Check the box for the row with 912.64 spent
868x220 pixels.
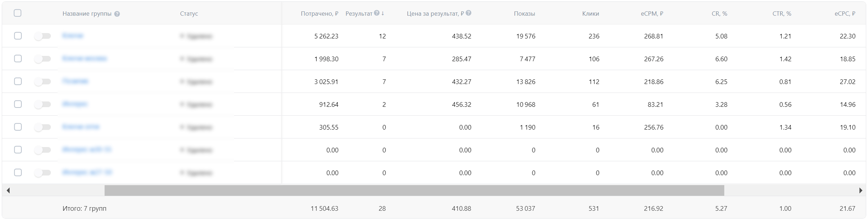click(x=18, y=104)
